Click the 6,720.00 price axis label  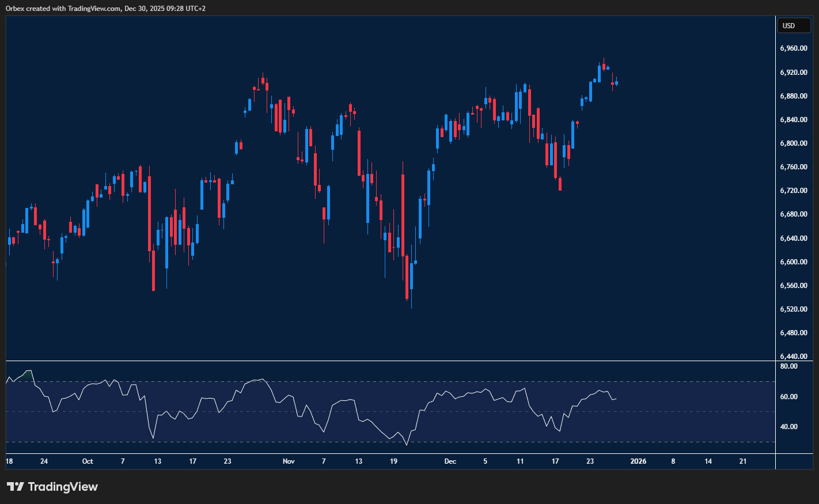click(x=793, y=191)
